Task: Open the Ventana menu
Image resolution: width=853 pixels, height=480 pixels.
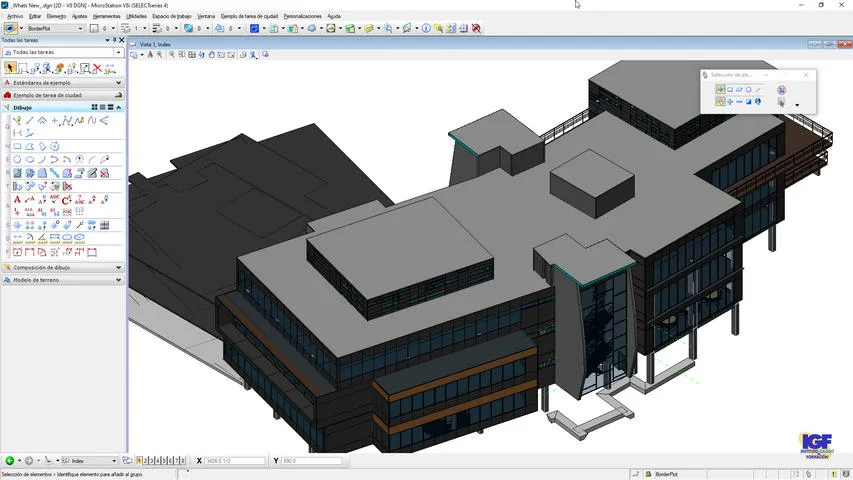Action: tap(206, 16)
